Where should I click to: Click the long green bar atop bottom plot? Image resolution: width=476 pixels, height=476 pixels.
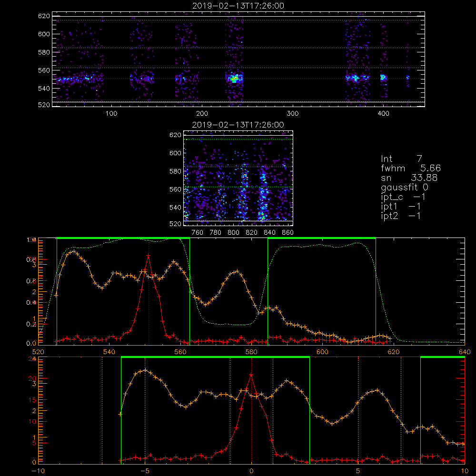[215, 357]
